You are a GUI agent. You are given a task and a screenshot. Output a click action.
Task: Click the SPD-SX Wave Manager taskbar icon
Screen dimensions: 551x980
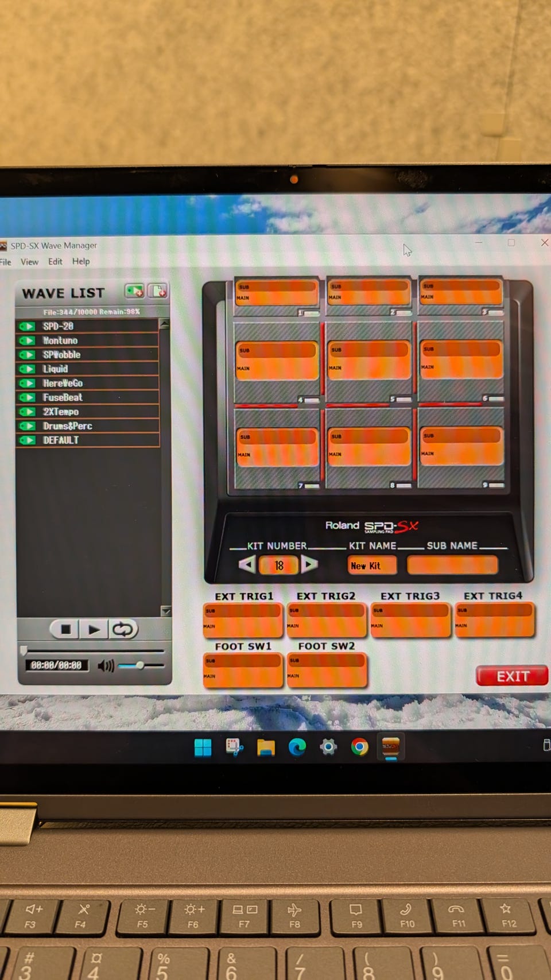click(x=391, y=747)
